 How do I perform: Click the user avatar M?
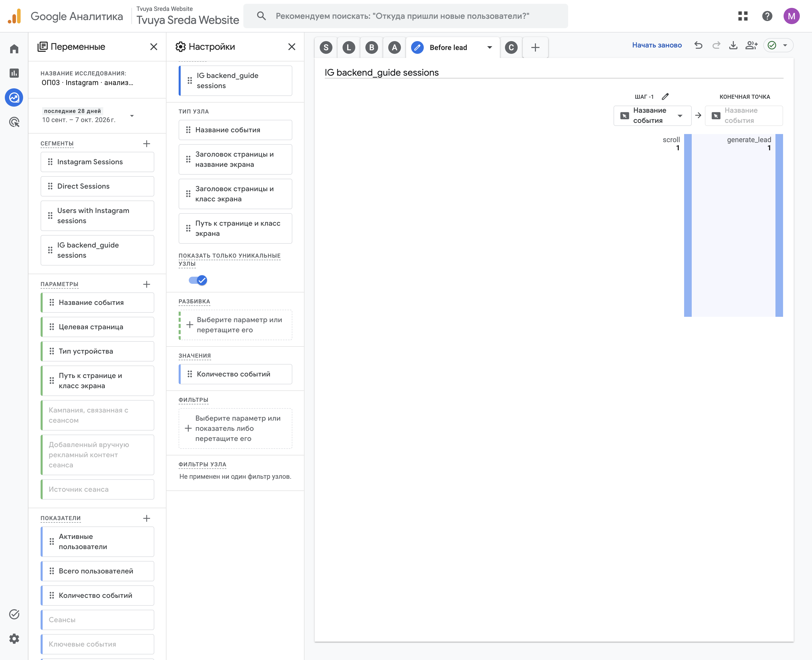[x=791, y=16]
